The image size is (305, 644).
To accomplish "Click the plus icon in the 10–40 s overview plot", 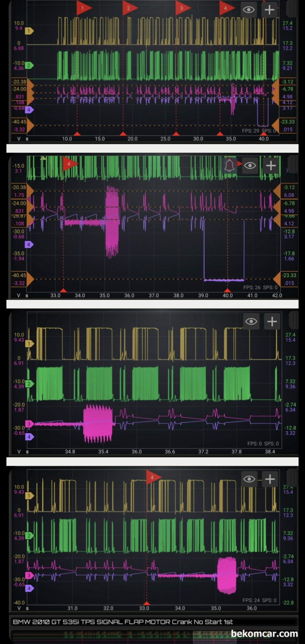I will 269,10.
